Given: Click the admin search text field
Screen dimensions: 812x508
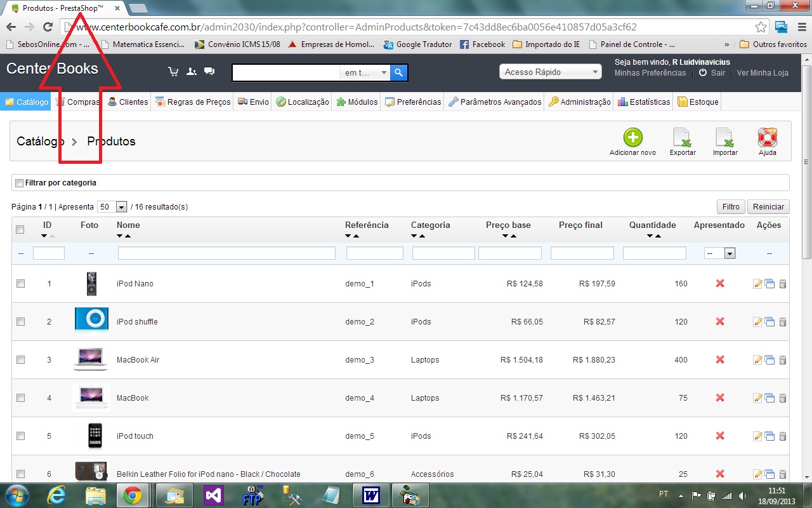Looking at the screenshot, I should click(286, 73).
